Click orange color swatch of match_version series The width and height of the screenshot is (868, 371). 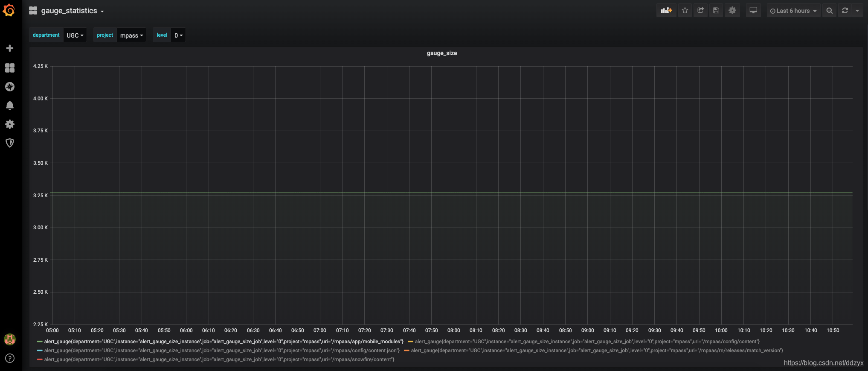point(406,351)
